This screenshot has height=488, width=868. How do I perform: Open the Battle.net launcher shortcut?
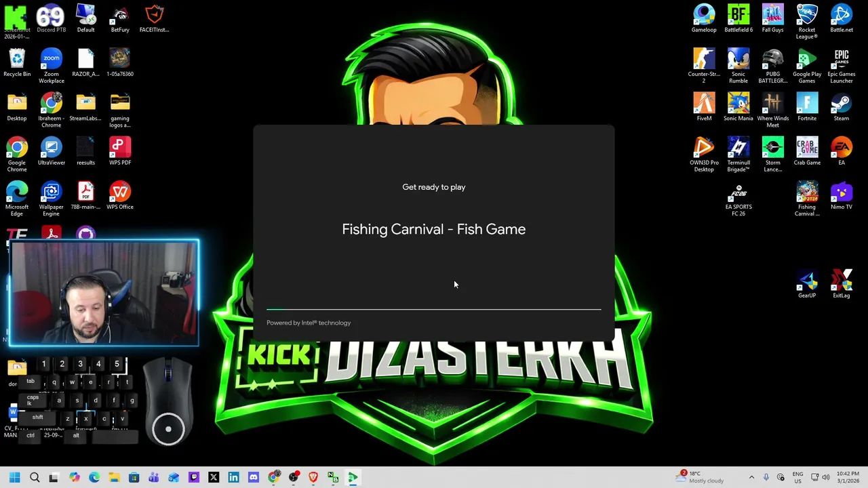tap(842, 19)
